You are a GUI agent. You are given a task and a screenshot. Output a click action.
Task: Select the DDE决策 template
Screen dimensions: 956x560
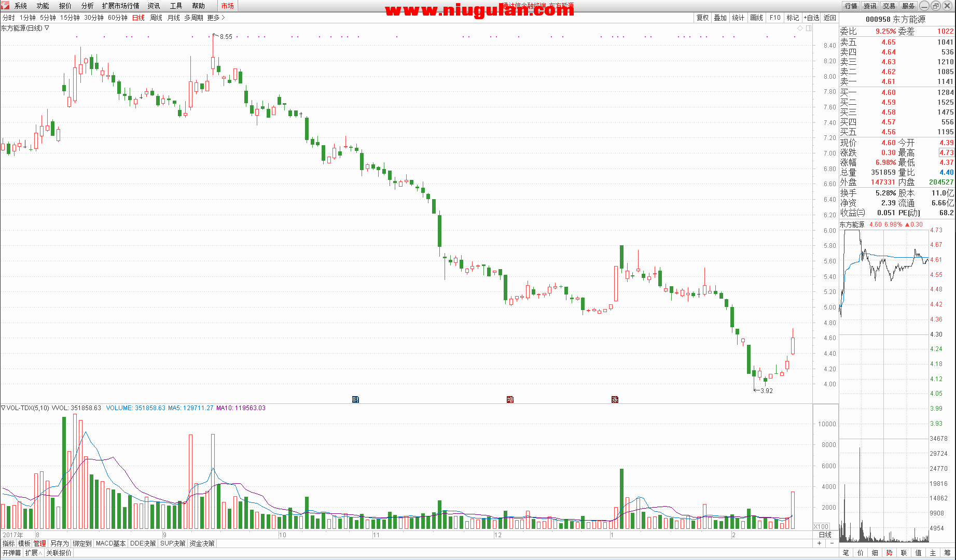click(x=143, y=543)
